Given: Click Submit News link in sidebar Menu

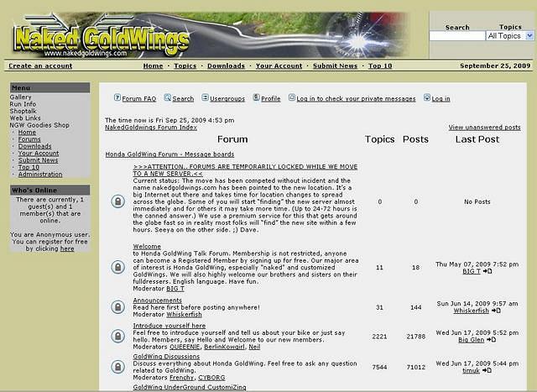Looking at the screenshot, I should coord(38,160).
